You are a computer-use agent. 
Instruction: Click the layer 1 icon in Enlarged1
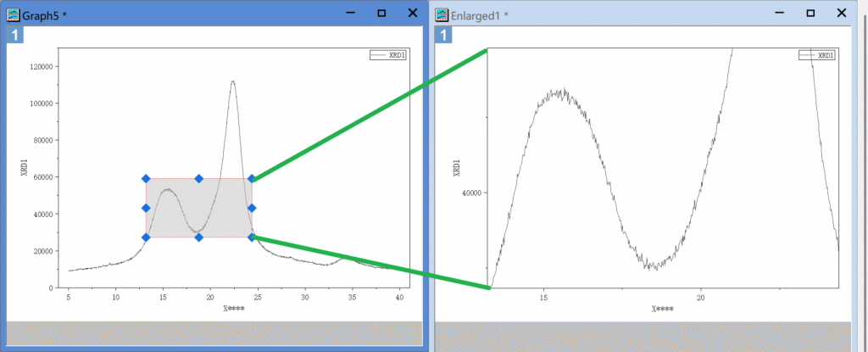442,35
